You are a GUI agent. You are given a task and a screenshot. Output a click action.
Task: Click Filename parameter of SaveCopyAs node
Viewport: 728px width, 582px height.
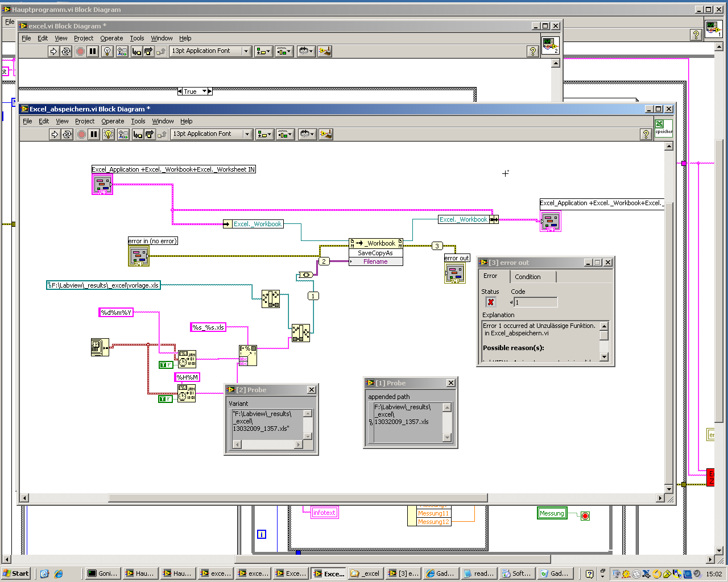coord(376,261)
